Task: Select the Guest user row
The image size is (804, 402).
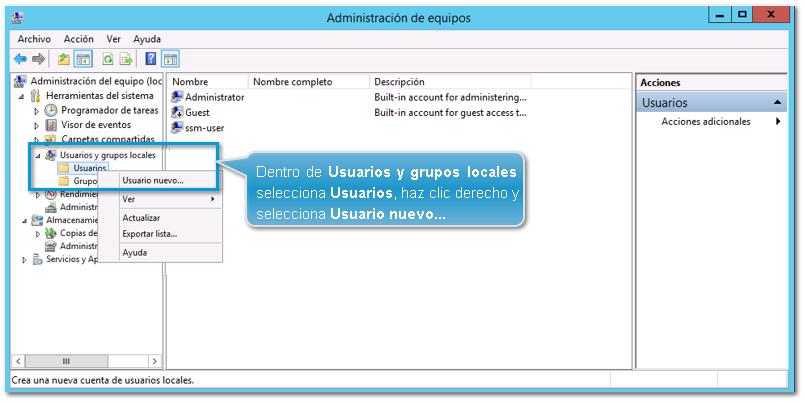Action: pyautogui.click(x=349, y=112)
